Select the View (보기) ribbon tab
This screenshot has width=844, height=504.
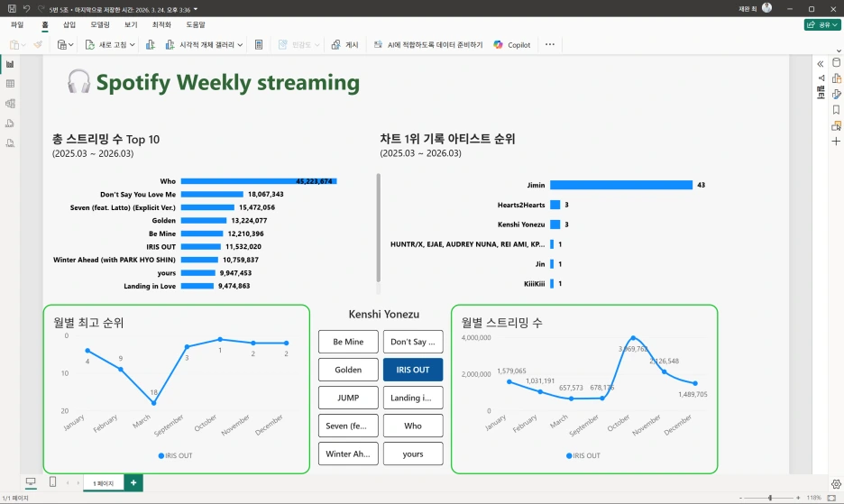click(131, 24)
